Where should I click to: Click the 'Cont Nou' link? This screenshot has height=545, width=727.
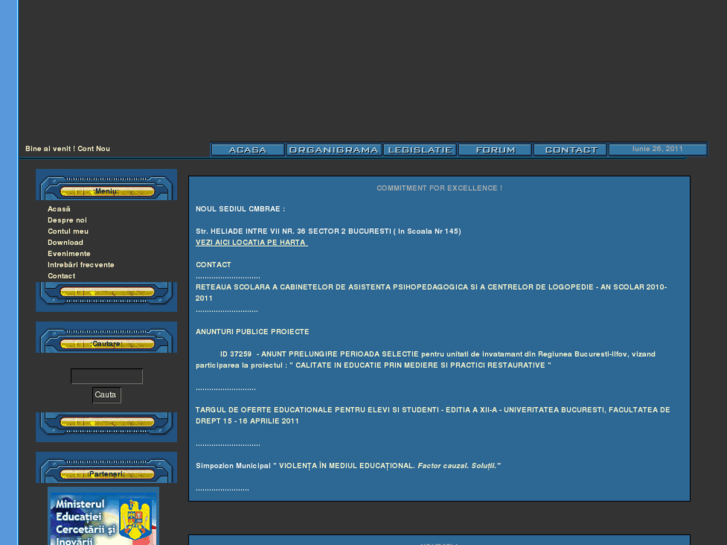94,149
